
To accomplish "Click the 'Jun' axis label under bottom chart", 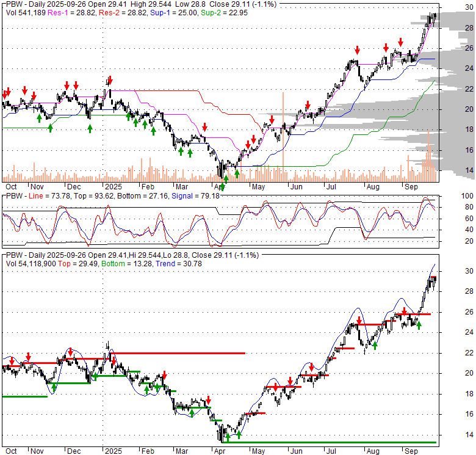I will coord(297,451).
